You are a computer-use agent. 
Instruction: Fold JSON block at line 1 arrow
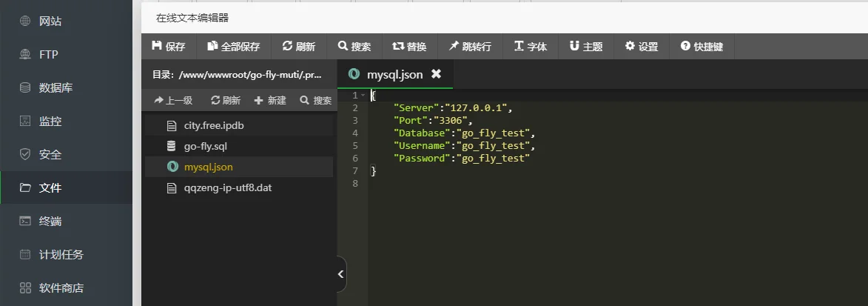(363, 96)
